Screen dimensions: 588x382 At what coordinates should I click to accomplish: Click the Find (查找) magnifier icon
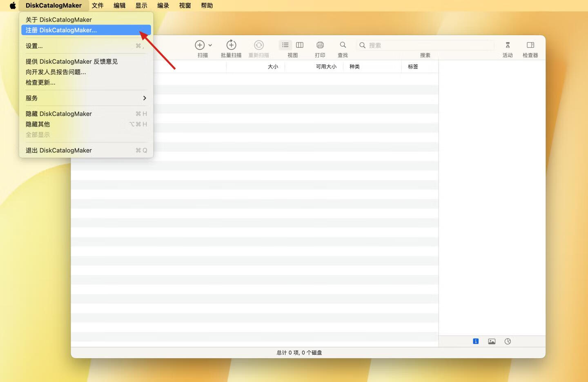click(x=343, y=45)
